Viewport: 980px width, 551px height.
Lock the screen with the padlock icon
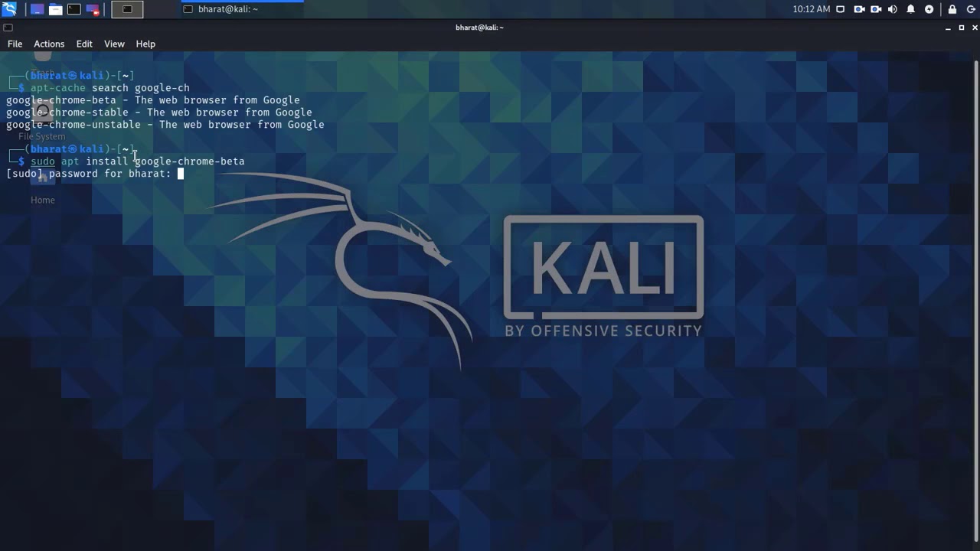(952, 9)
